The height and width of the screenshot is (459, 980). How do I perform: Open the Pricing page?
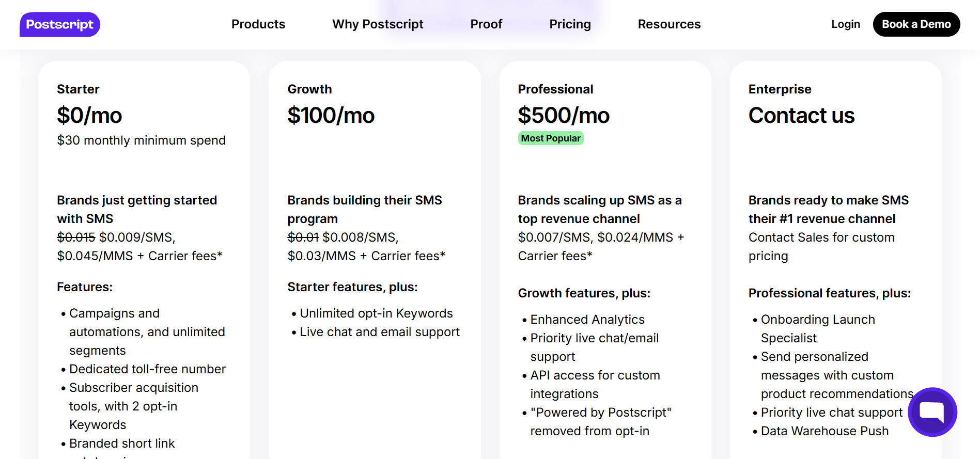pyautogui.click(x=570, y=24)
